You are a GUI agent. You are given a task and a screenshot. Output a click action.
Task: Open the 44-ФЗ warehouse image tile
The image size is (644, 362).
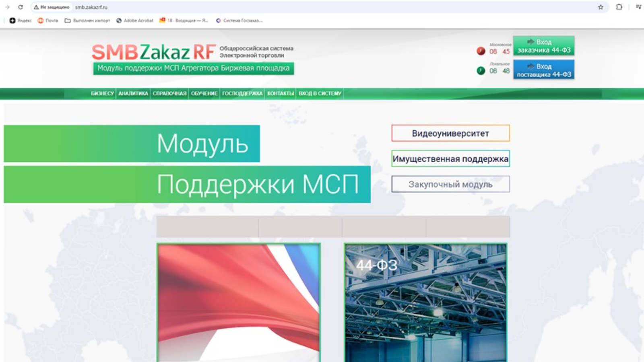(425, 302)
